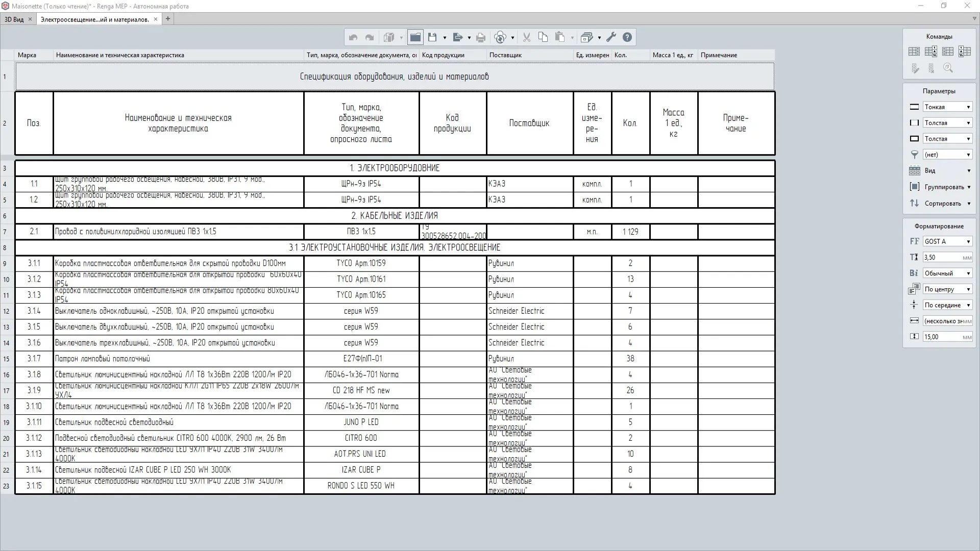The height and width of the screenshot is (551, 980).
Task: Click the cloud synchronize icon
Action: coord(500,37)
